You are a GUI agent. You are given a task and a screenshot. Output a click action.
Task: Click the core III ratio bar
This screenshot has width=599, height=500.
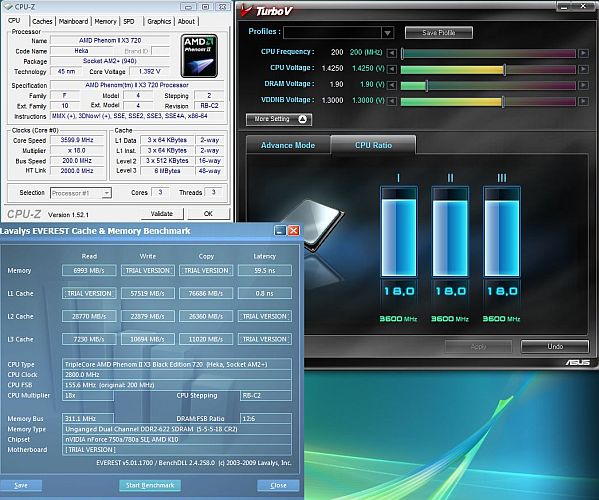(x=502, y=231)
